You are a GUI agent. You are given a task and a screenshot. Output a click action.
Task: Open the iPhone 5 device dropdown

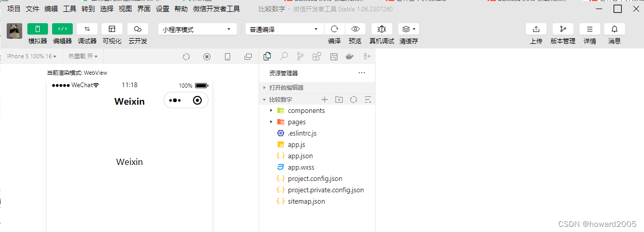[x=31, y=56]
